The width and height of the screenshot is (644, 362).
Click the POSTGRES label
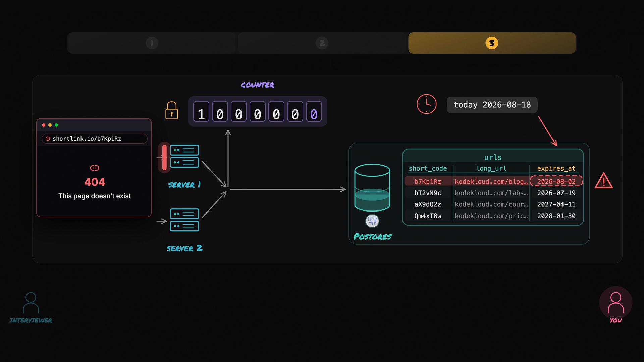click(x=373, y=237)
